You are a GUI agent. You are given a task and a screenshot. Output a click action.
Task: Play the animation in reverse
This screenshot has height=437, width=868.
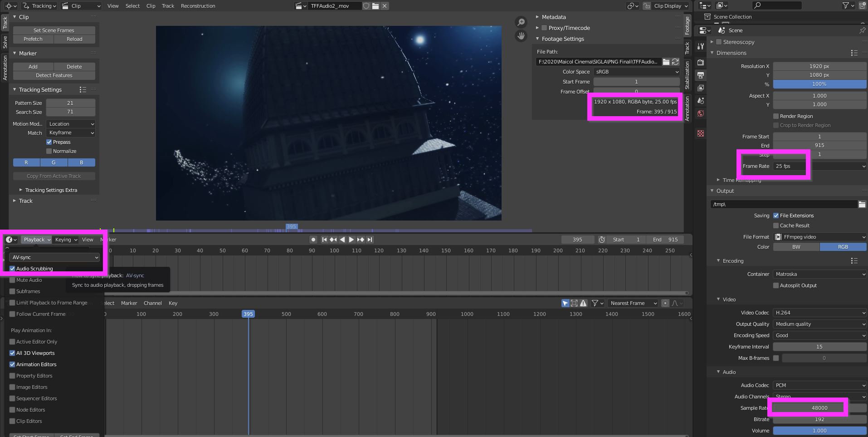[x=342, y=240]
